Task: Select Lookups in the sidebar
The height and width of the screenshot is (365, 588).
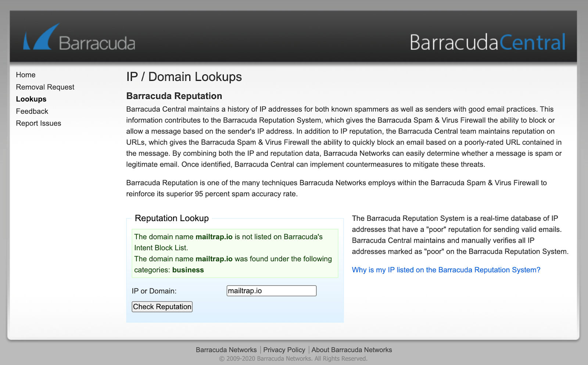Action: coord(31,99)
